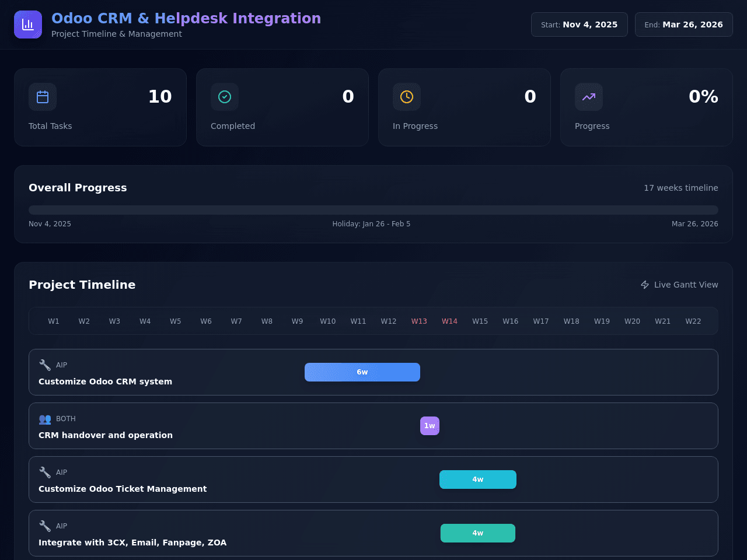Click week W18 in timeline header
Viewport: 747px width, 560px height.
571,321
